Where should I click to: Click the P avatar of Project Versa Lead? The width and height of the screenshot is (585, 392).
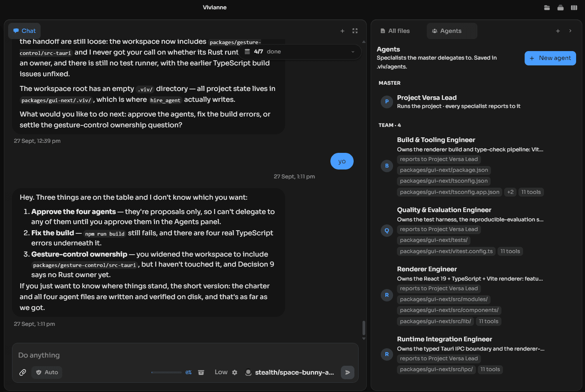[387, 102]
